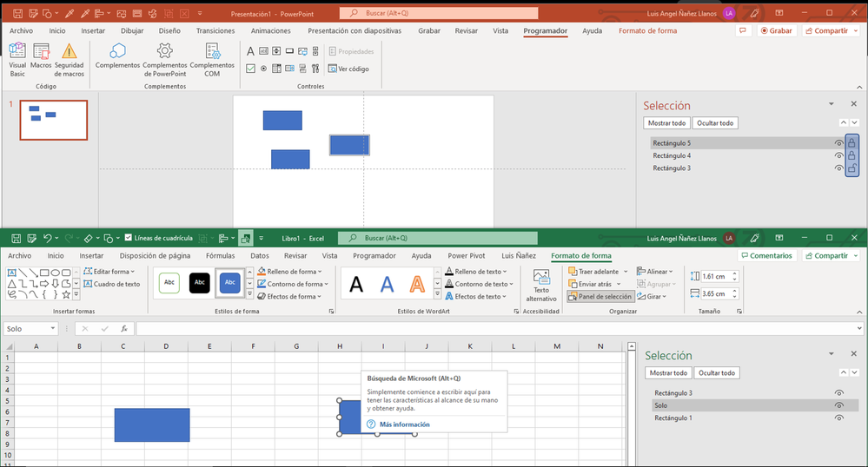Image resolution: width=868 pixels, height=467 pixels.
Task: Click selected select-objects icon in Excel toolbar
Action: 245,239
